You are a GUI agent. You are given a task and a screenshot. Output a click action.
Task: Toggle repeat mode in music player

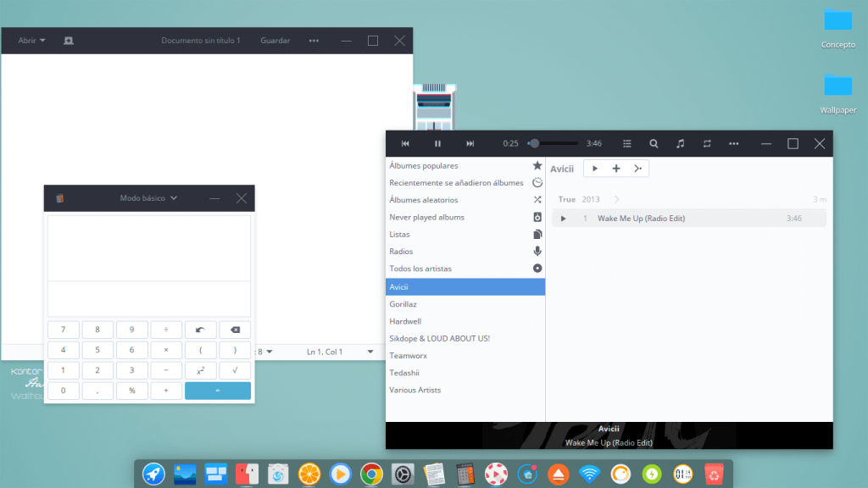click(707, 144)
